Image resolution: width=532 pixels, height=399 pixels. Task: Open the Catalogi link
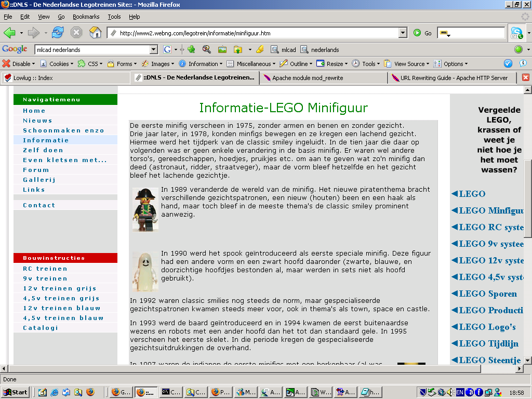click(41, 328)
